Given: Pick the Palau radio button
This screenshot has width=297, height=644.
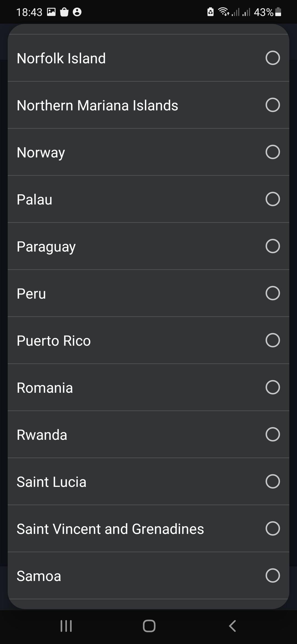Looking at the screenshot, I should click(x=273, y=199).
